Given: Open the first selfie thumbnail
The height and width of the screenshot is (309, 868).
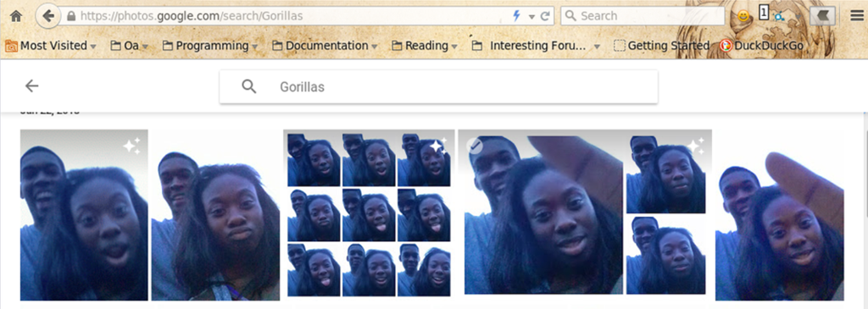Looking at the screenshot, I should coord(84,215).
